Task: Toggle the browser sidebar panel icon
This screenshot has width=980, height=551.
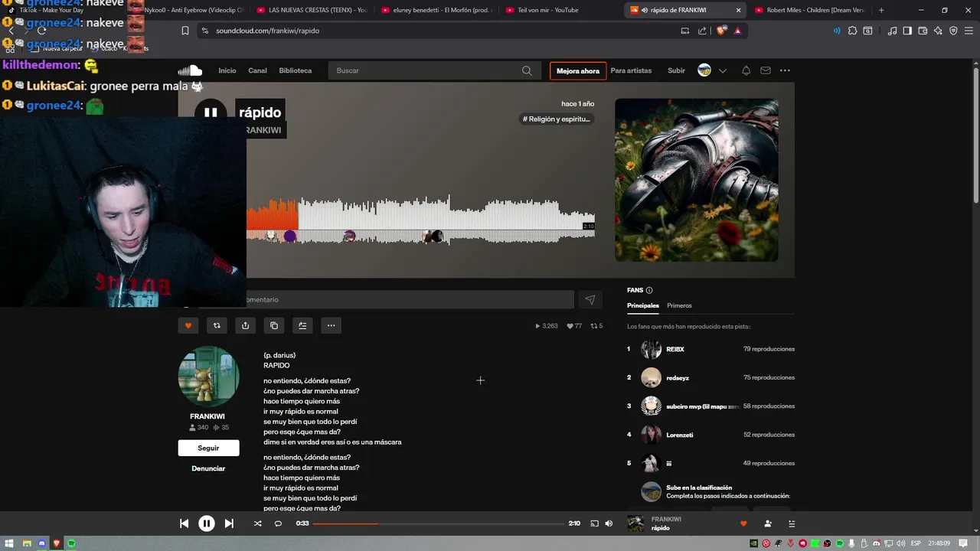Action: click(907, 31)
